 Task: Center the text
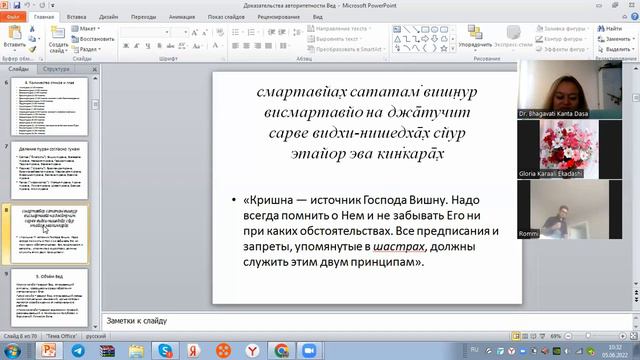(x=247, y=46)
